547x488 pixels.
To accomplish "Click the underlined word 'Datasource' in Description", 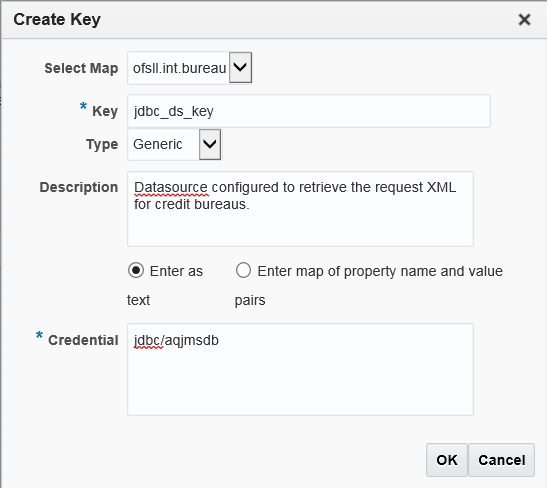I will pos(171,188).
